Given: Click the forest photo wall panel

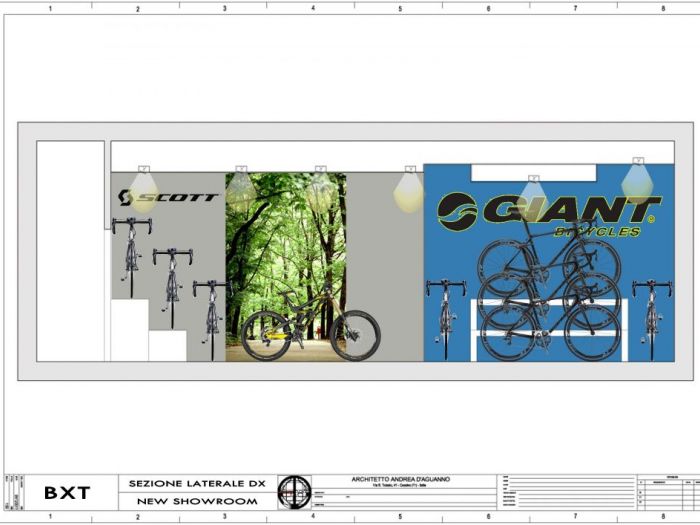Looking at the screenshot, I should 286,240.
